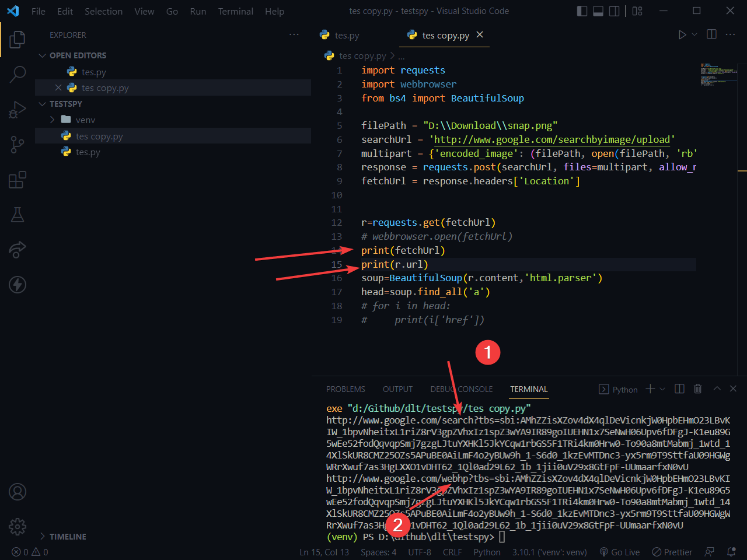Open the Extensions view
The height and width of the screenshot is (560, 747).
[x=18, y=180]
